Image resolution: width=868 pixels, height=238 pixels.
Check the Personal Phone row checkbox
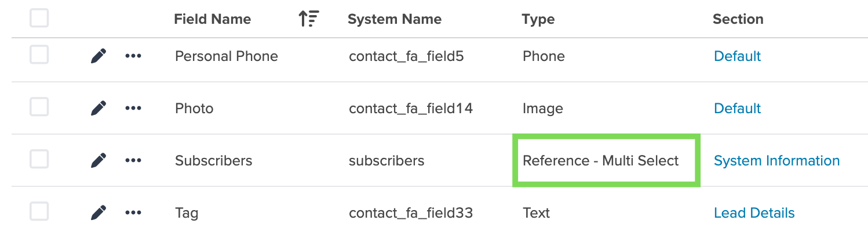coord(39,55)
